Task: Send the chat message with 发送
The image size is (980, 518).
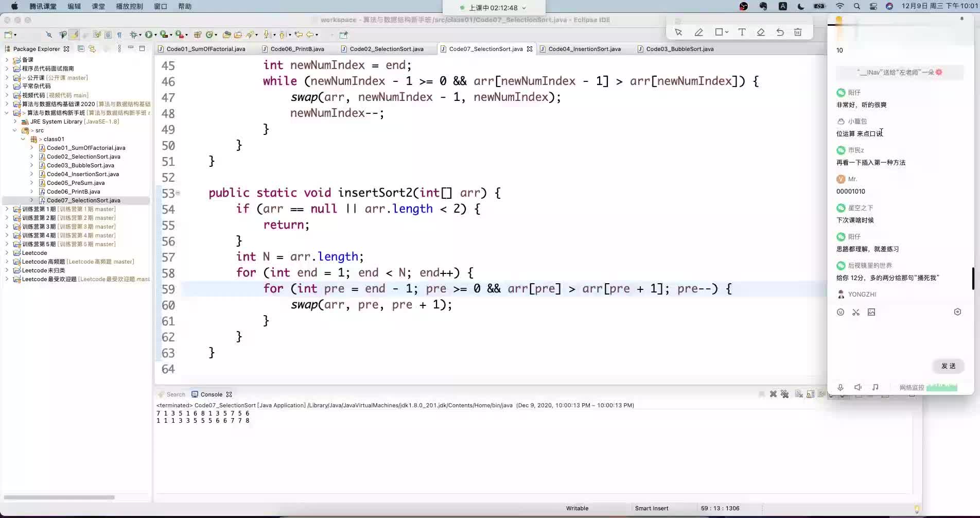Action: tap(948, 366)
